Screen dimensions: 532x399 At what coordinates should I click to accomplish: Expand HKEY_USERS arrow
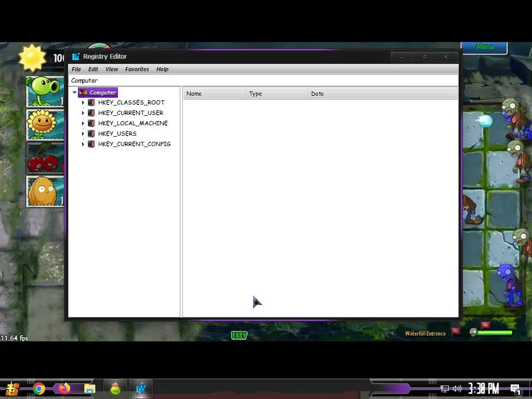pos(83,134)
